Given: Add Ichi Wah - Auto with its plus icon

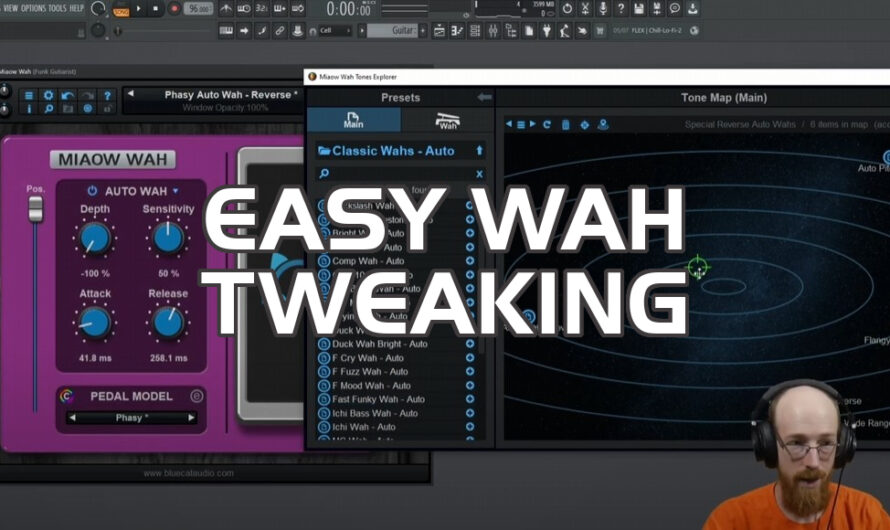Looking at the screenshot, I should pos(470,427).
